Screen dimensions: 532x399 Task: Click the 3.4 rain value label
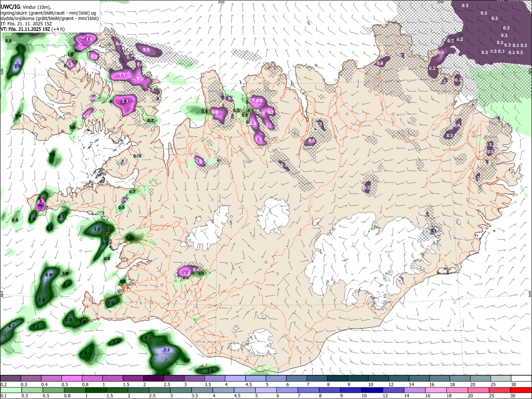(x=32, y=219)
